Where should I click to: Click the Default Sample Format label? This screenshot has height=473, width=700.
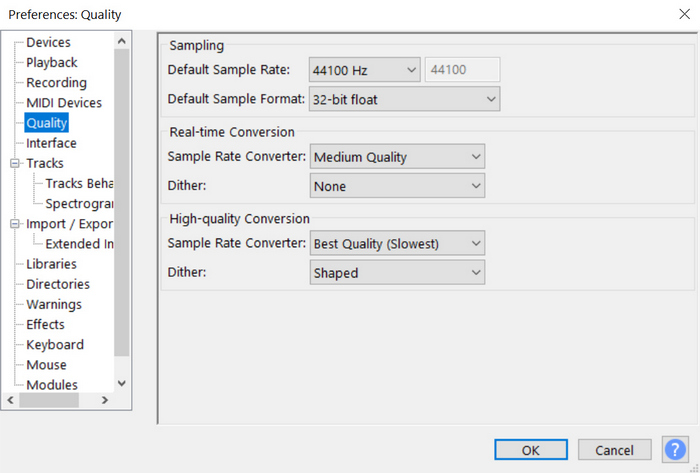[236, 99]
